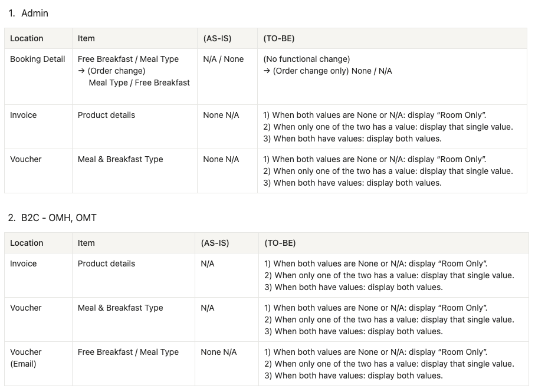Select the "Booking Detail" location cell
Viewport: 535px width, 392px height.
click(37, 59)
